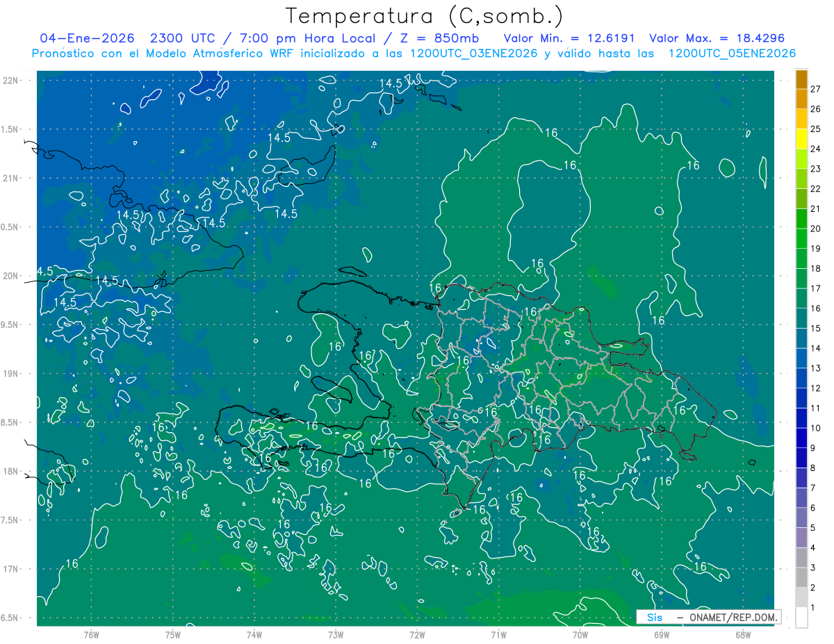
Task: Click the "20N" latitude axis label
Action: coord(12,276)
